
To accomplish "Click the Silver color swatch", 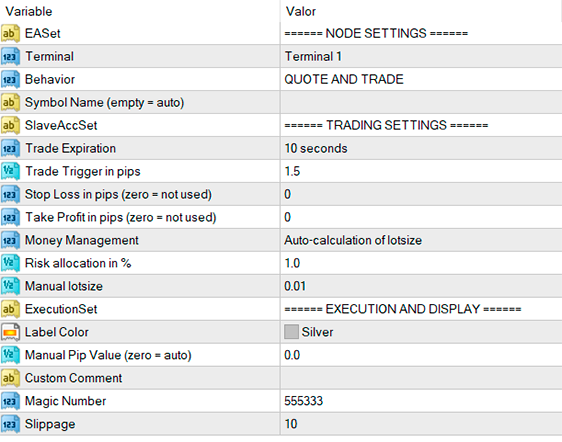I will point(291,332).
